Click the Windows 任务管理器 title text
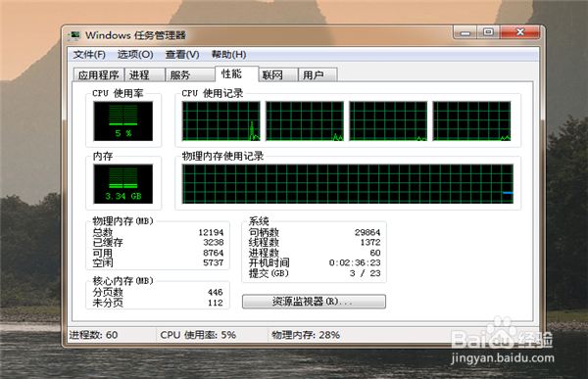This screenshot has width=588, height=379. tap(135, 35)
